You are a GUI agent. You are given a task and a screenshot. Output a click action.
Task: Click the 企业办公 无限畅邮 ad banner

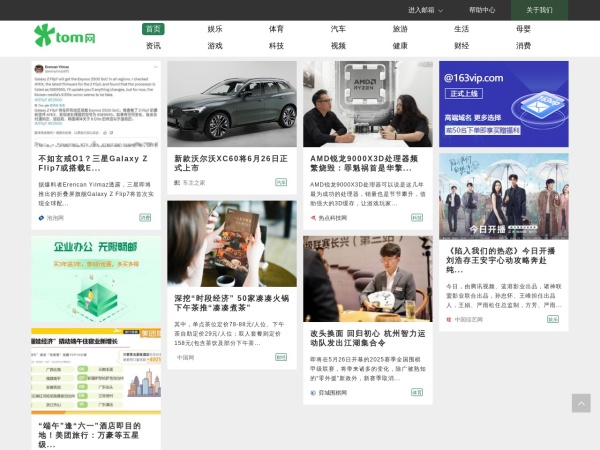(96, 279)
